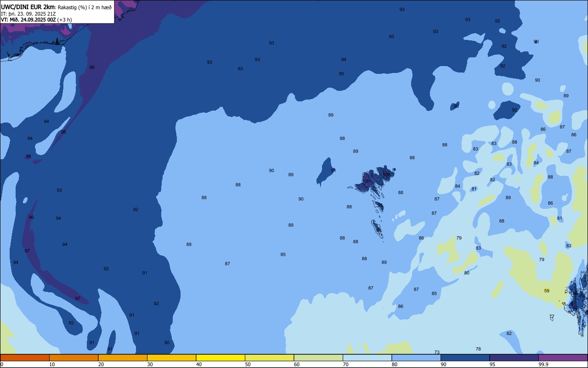
Task: Pick the purple legend swatch above 99.9
Action: [563, 357]
